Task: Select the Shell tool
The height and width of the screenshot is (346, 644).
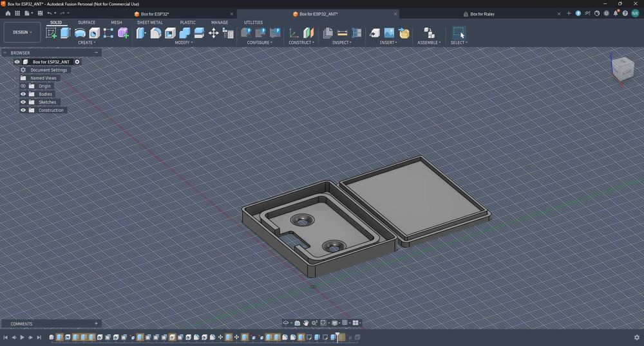Action: 170,33
